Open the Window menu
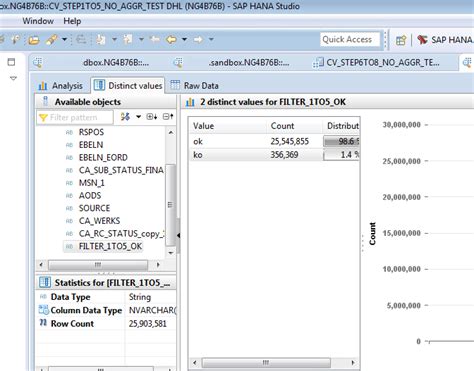The image size is (474, 371). [x=38, y=21]
